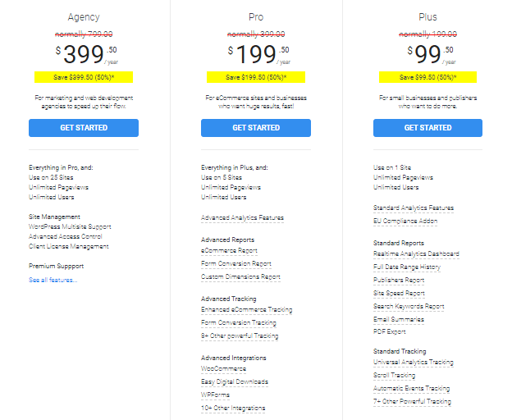Click WPForms integration item
This screenshot has width=512, height=420.
coord(215,395)
